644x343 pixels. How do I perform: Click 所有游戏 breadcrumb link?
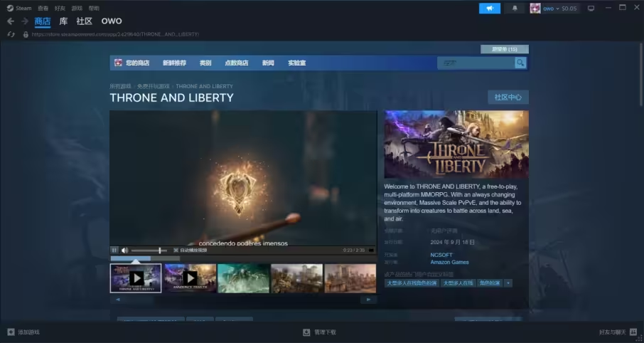(x=120, y=86)
